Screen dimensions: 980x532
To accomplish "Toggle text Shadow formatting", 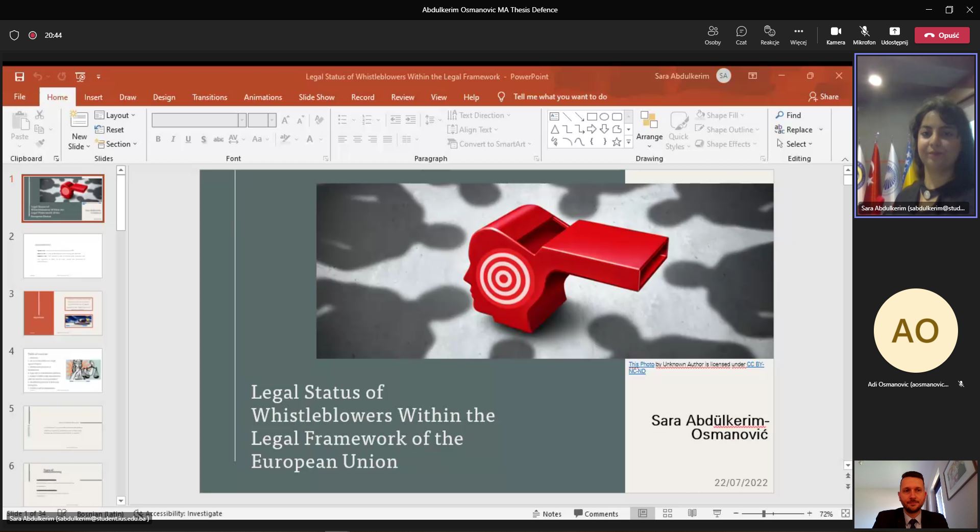I will pos(203,139).
